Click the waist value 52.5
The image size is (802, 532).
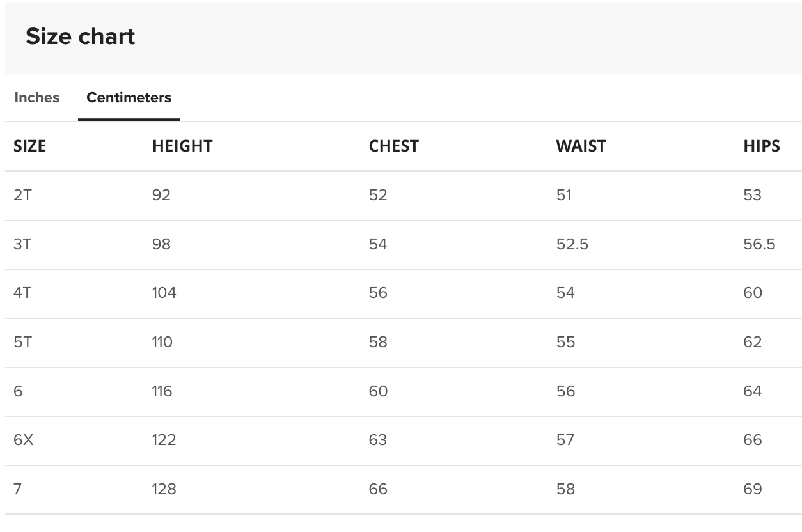click(x=572, y=244)
